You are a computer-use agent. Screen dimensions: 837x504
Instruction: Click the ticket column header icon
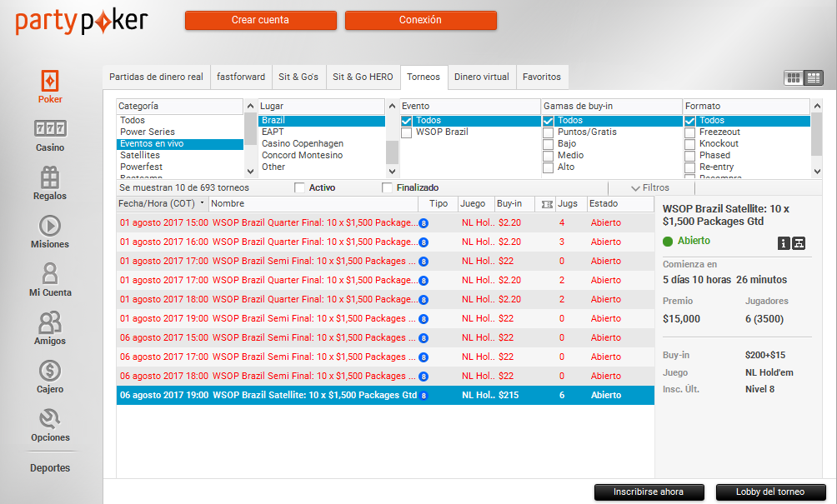point(547,204)
